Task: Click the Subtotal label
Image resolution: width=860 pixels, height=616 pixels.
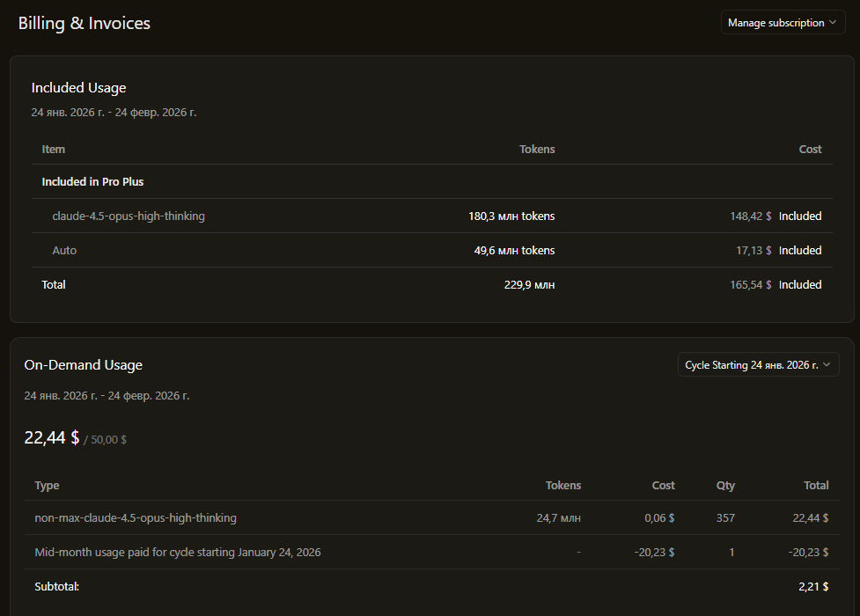Action: [57, 586]
